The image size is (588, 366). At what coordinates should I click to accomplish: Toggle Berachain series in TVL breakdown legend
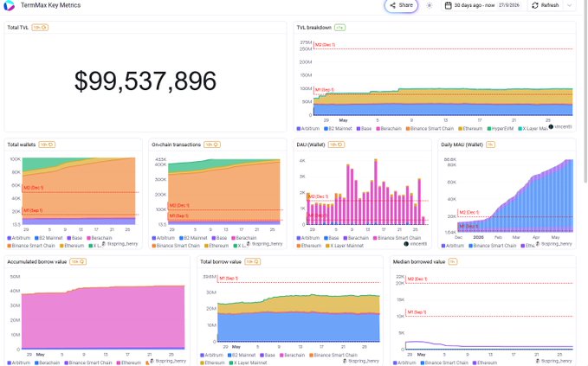coord(389,129)
